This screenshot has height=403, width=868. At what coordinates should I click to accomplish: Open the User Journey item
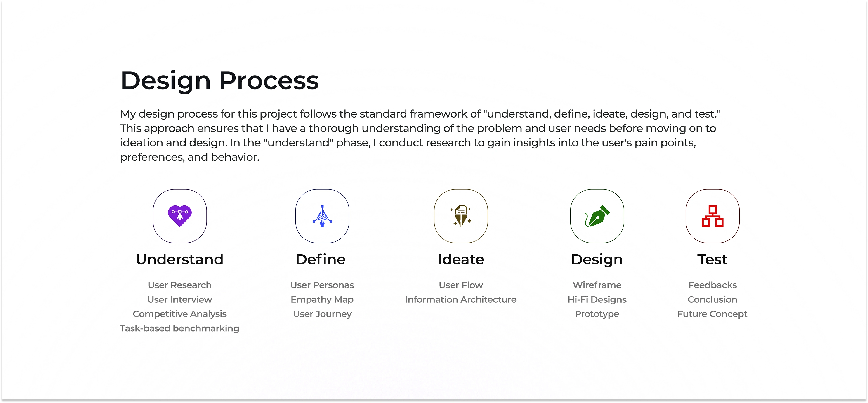(322, 314)
